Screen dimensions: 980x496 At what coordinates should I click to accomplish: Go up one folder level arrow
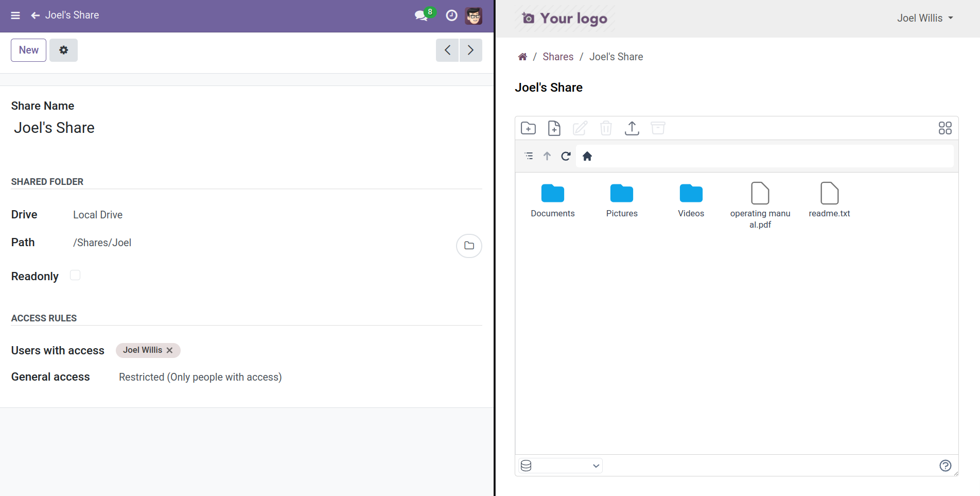(547, 156)
